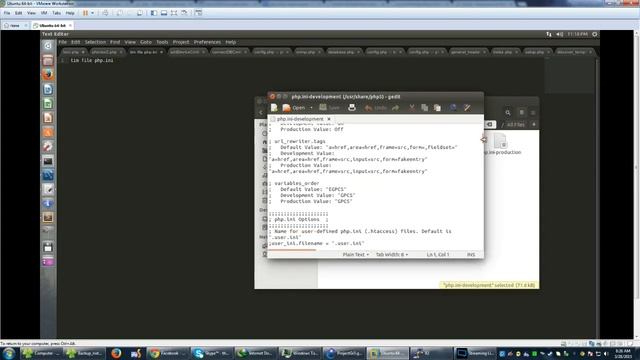The height and width of the screenshot is (360, 640).
Task: Close the php.ini-development tab in gedit
Action: pos(329,119)
